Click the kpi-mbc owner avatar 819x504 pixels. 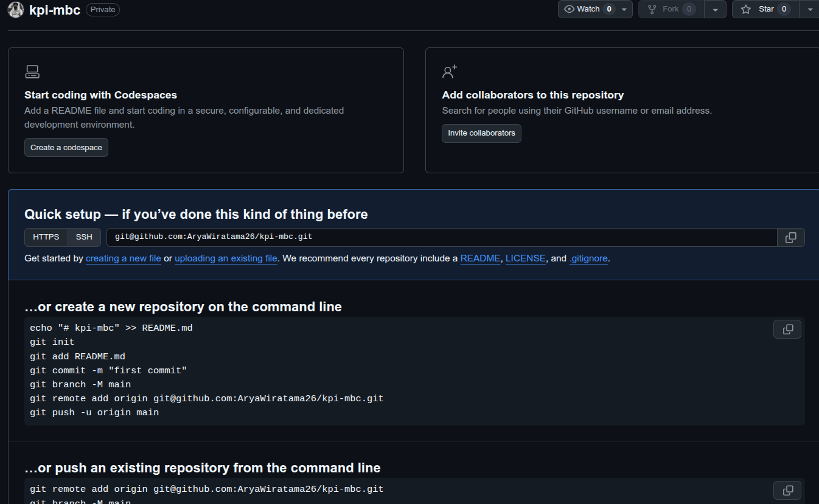pos(16,10)
